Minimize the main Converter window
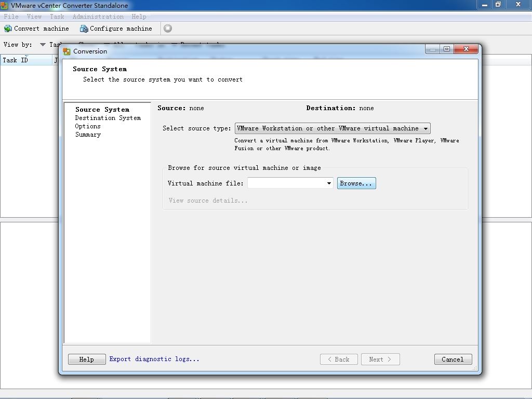The width and height of the screenshot is (532, 399). point(485,4)
